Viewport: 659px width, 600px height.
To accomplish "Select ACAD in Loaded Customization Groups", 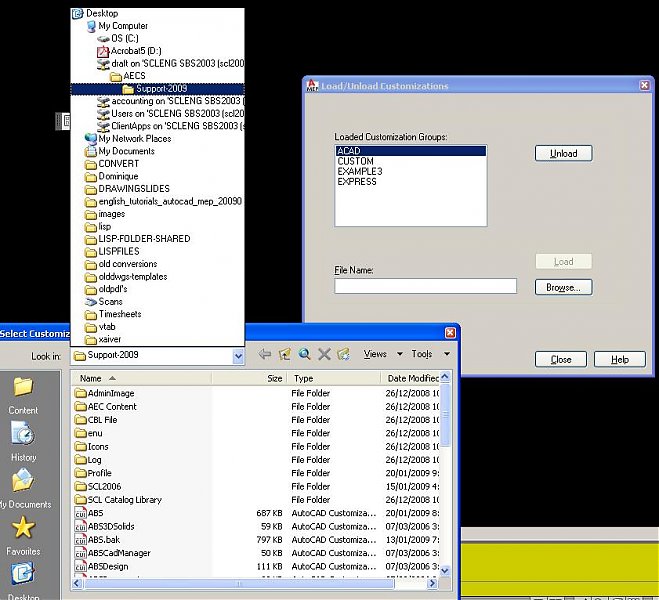I will (x=411, y=151).
